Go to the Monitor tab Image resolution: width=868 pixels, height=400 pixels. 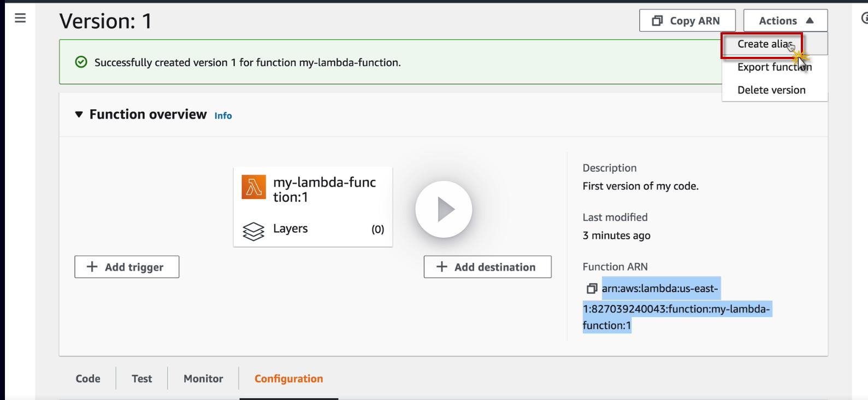(203, 379)
